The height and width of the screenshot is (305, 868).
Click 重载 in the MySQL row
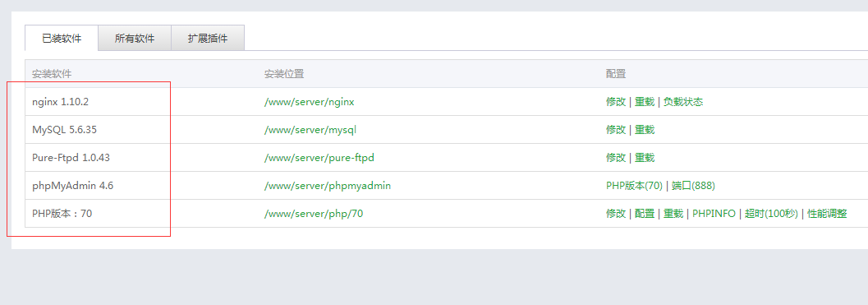coord(645,130)
